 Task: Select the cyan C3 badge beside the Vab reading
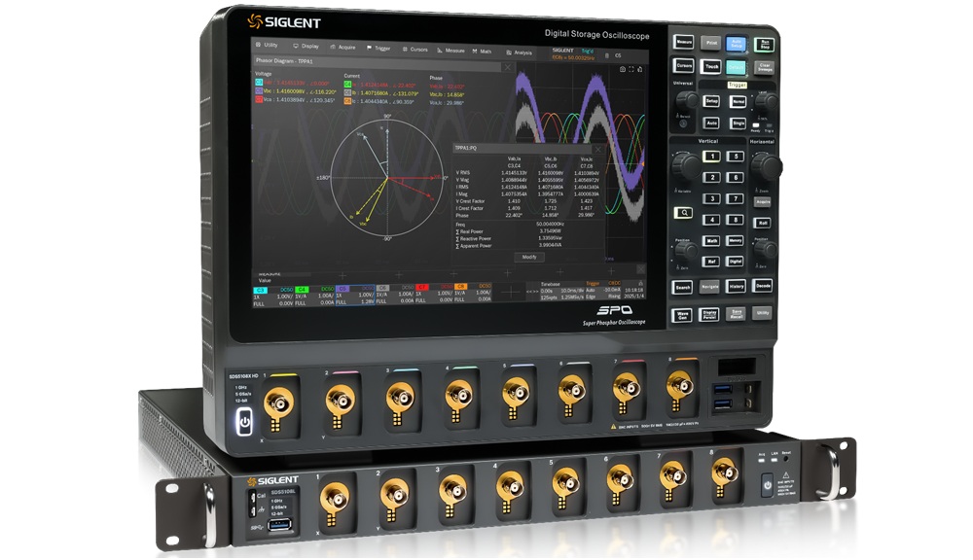(259, 83)
